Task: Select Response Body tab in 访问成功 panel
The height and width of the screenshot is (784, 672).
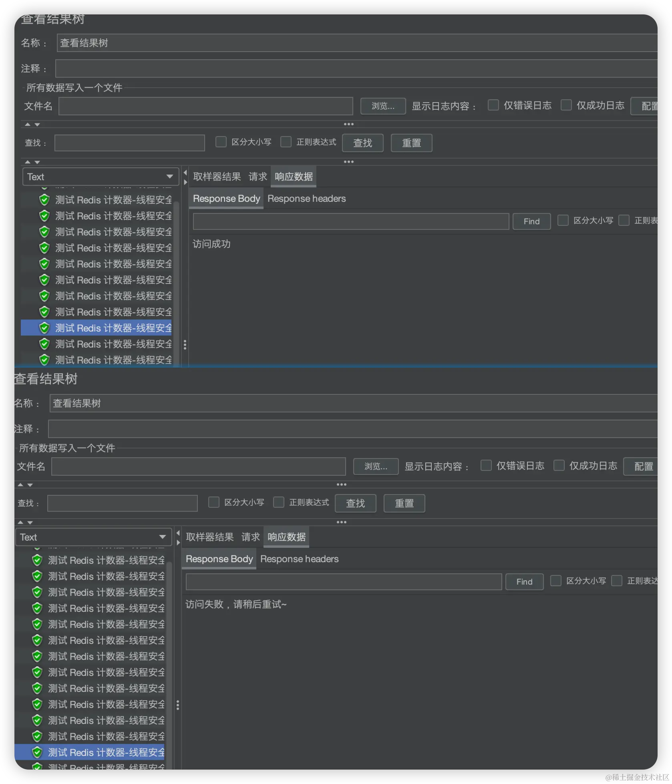Action: click(226, 199)
